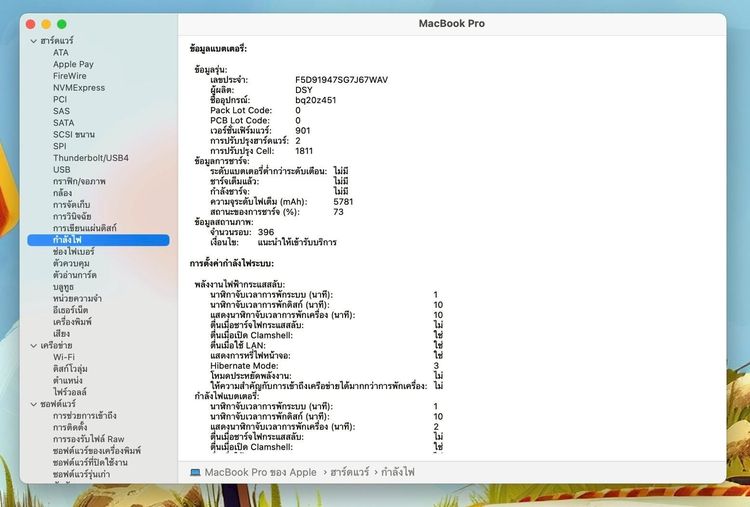Choose the USB item in the sidebar
750x507 pixels.
(62, 169)
